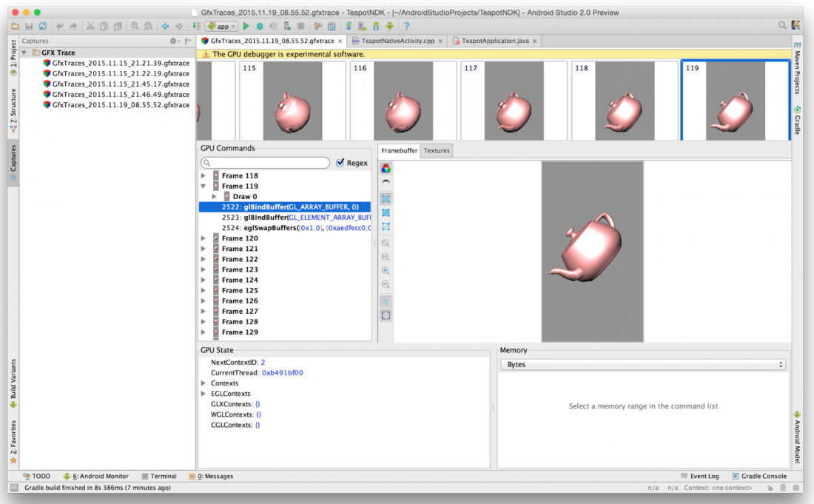Open the app run configuration dropdown
The height and width of the screenshot is (504, 814).
[x=222, y=26]
